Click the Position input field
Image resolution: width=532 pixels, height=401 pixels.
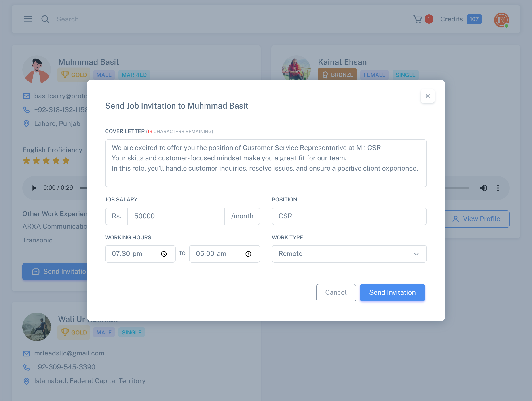[x=349, y=216]
